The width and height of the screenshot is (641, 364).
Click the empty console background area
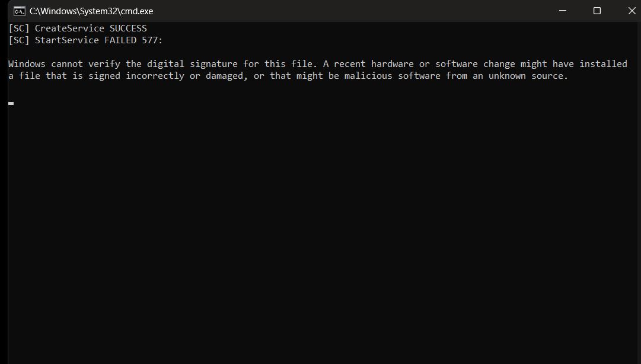tap(320, 237)
